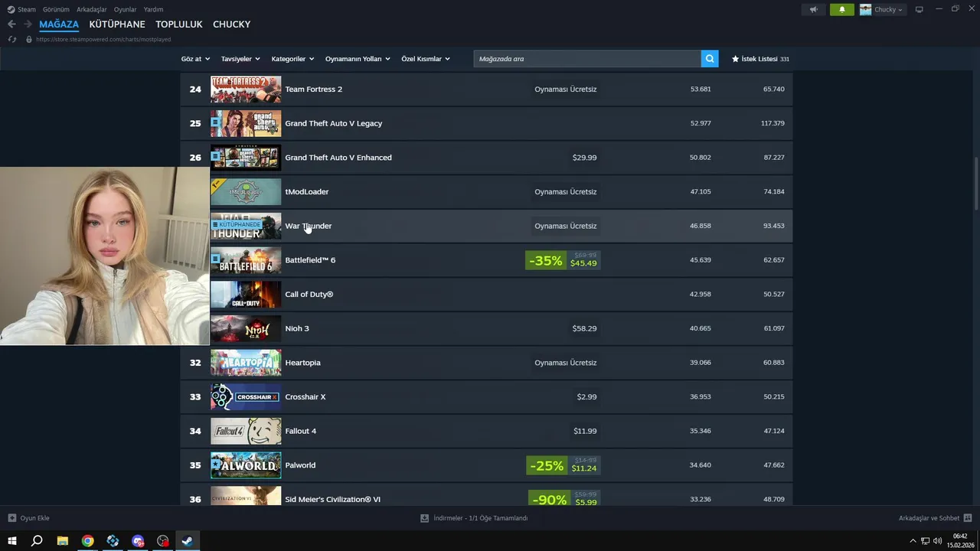
Task: Click the Battlefield 6 -35% discount badge
Action: (x=546, y=260)
